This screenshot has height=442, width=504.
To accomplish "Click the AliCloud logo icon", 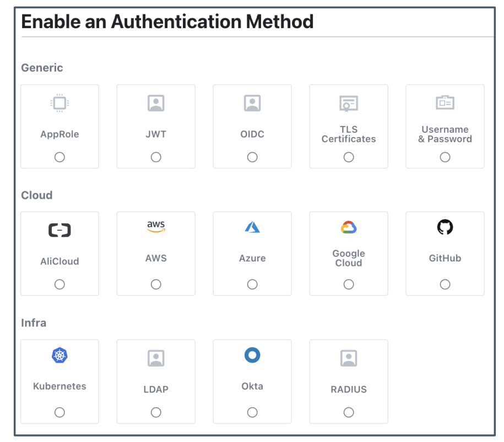I will click(59, 230).
